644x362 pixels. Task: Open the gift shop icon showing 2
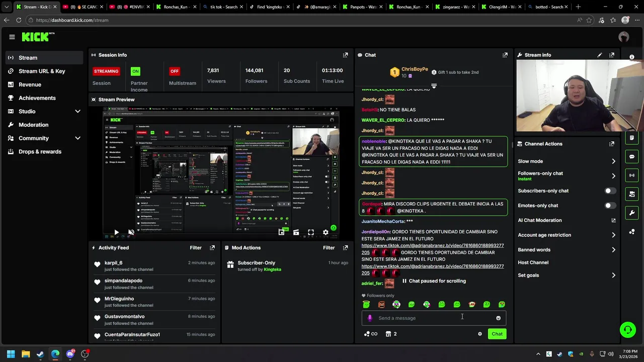(x=391, y=334)
